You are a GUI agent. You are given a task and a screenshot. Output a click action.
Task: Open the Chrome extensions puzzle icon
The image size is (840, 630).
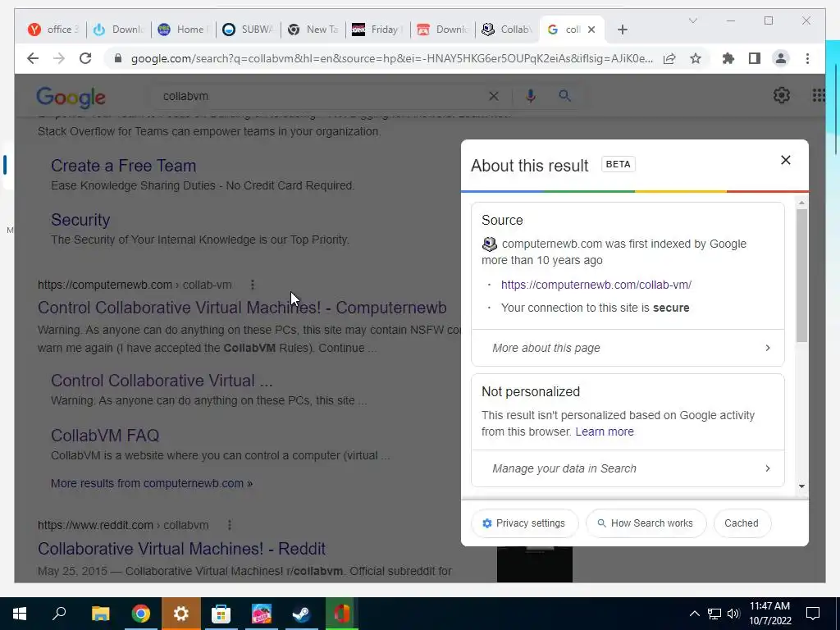(728, 58)
